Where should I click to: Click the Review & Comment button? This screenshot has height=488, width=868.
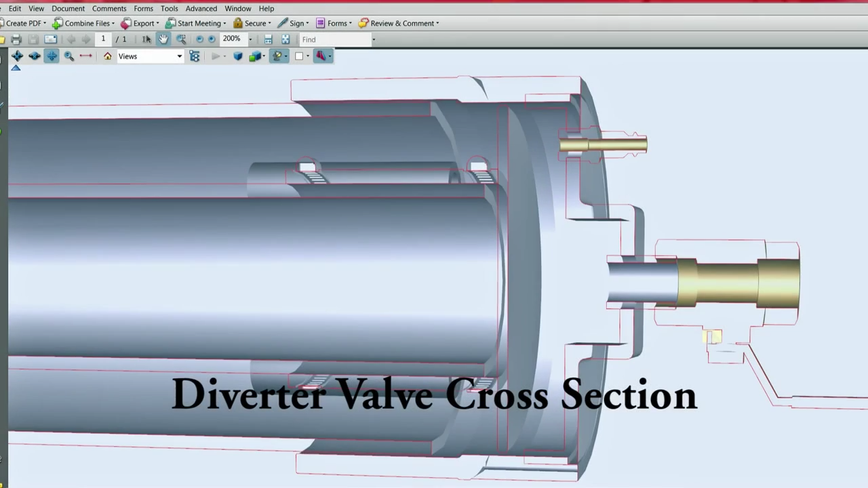click(399, 23)
